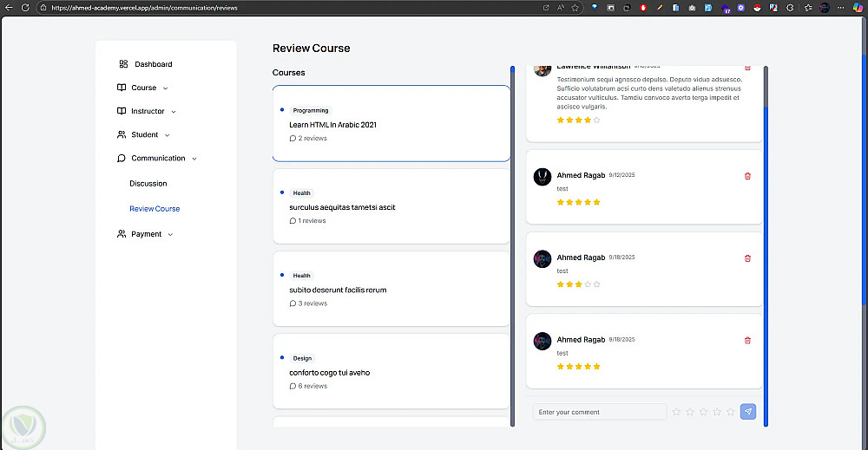
Task: Click the courses list vertical scrollbar
Action: click(x=513, y=246)
